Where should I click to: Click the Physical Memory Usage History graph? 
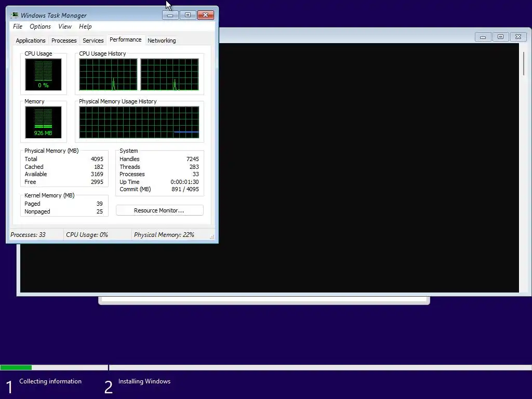point(139,122)
